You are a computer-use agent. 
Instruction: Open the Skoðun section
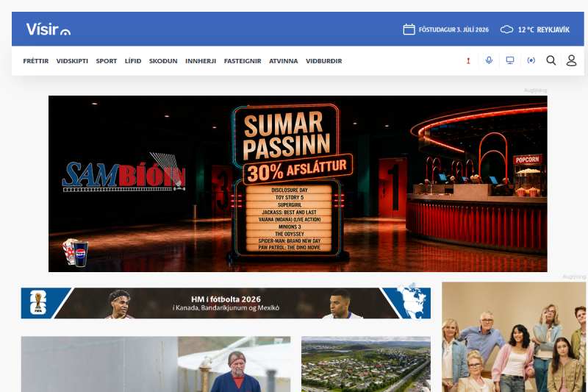(x=163, y=61)
